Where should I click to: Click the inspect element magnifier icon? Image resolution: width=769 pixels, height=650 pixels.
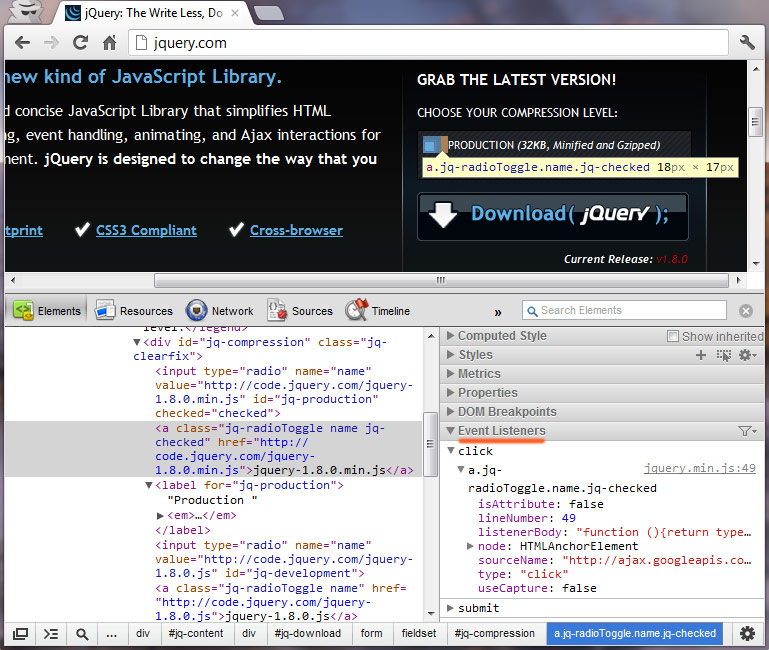82,634
